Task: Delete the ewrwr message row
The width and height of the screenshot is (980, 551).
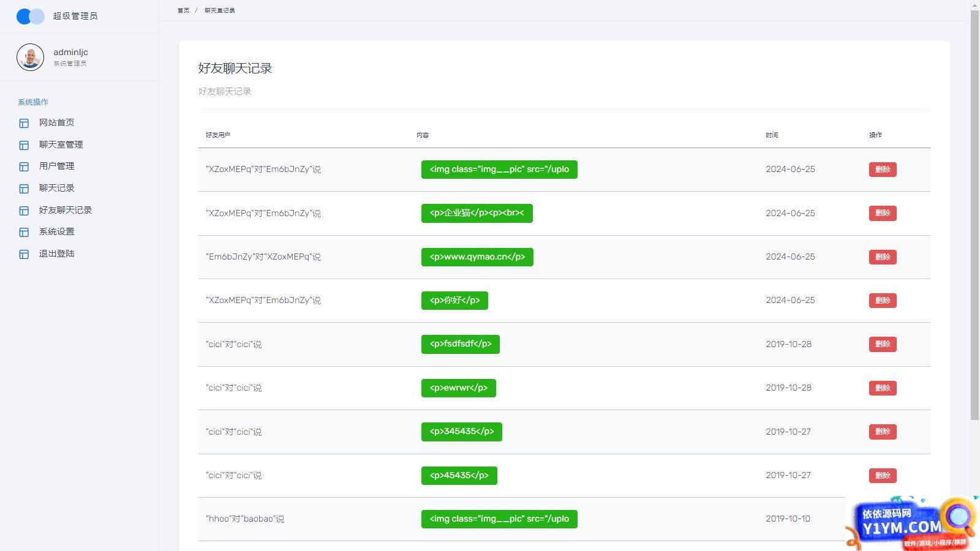Action: point(883,388)
